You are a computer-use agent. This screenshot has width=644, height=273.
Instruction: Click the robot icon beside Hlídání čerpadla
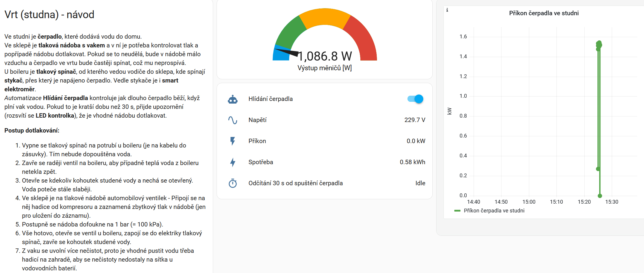tap(233, 99)
